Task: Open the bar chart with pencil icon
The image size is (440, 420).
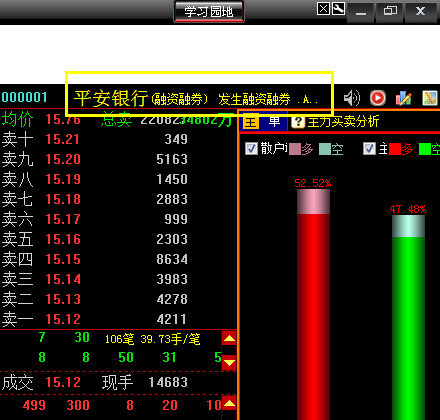Action: [x=403, y=98]
